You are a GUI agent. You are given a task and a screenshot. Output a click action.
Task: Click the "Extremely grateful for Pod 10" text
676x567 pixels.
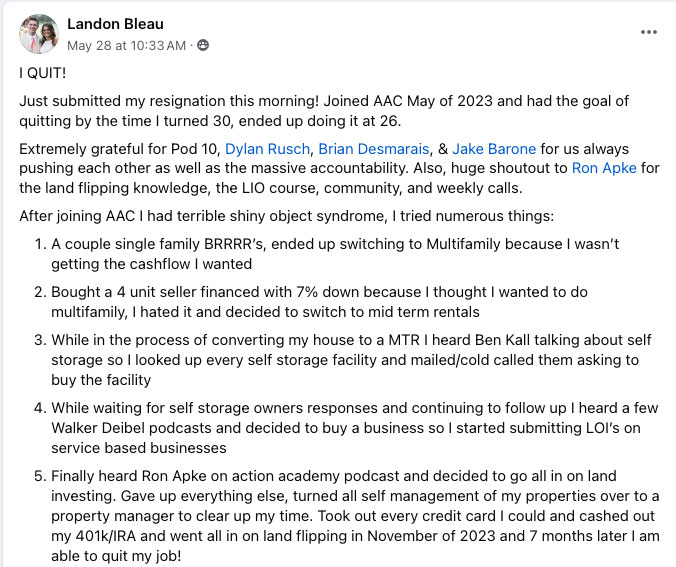pos(120,149)
